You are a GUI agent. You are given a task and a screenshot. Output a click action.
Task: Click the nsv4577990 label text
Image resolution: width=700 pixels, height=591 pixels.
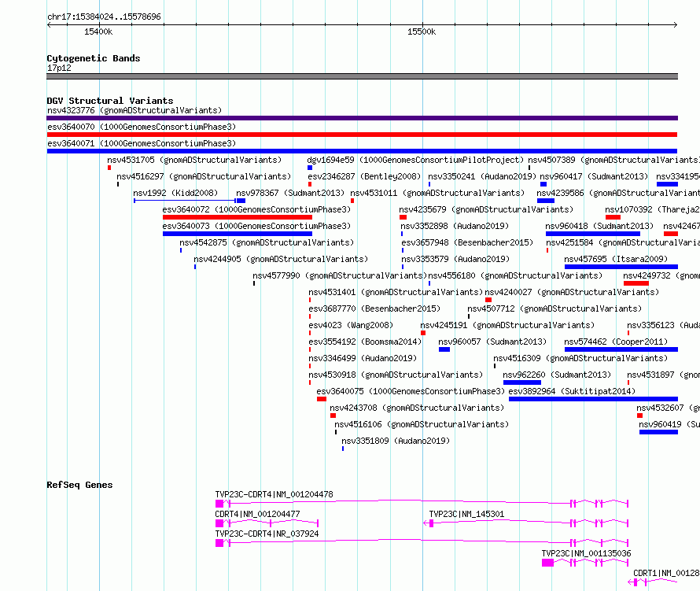coord(340,275)
